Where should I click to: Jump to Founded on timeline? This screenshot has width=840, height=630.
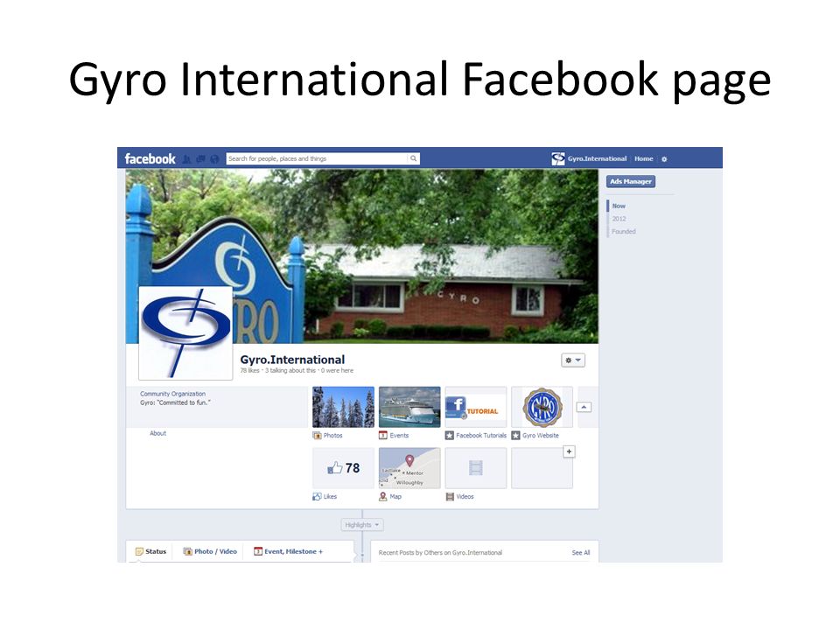624,231
